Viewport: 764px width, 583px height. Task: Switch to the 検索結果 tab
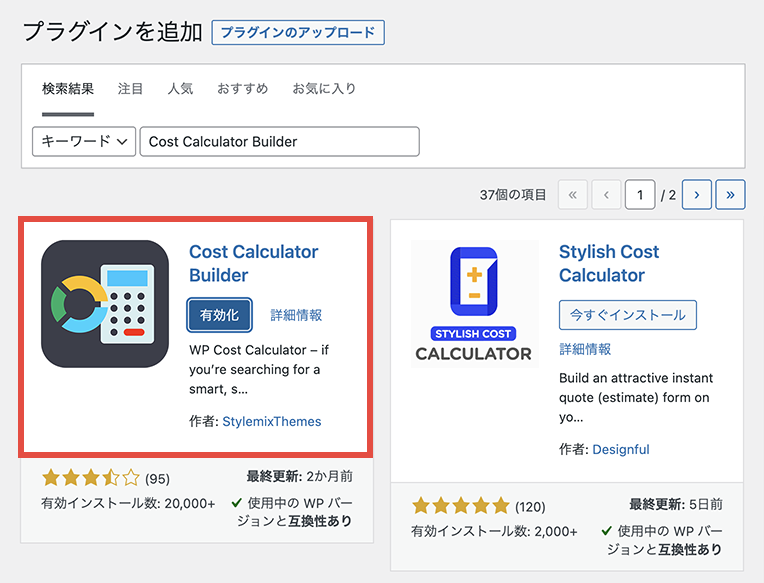[68, 89]
